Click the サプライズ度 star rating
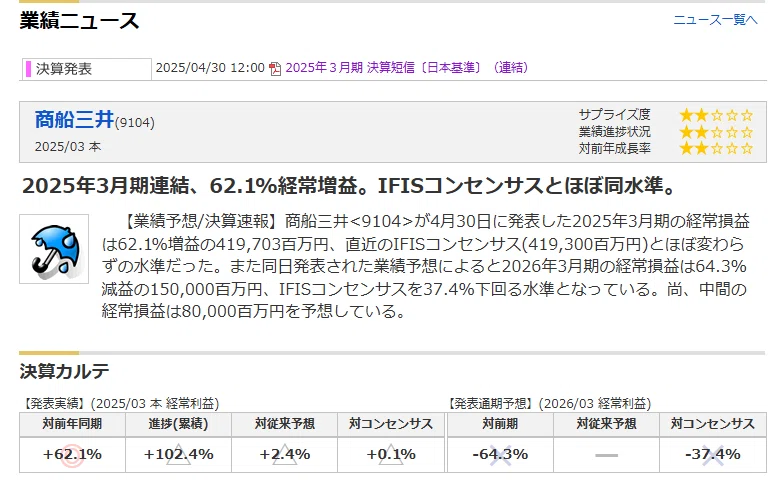The width and height of the screenshot is (775, 485). pos(716,115)
